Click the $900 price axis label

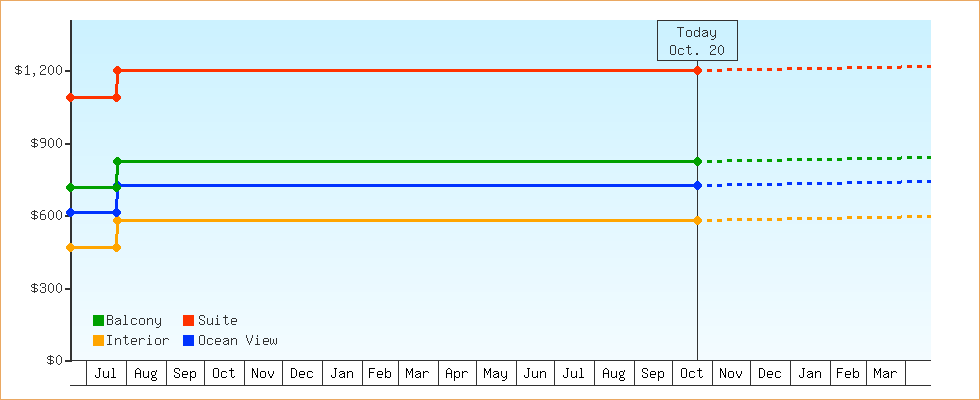(46, 143)
